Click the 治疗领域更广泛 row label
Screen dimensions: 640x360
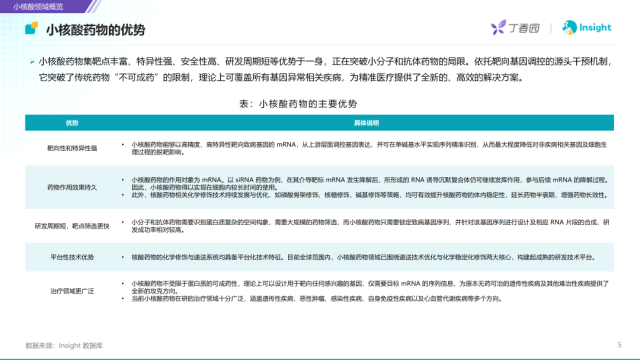click(x=72, y=291)
